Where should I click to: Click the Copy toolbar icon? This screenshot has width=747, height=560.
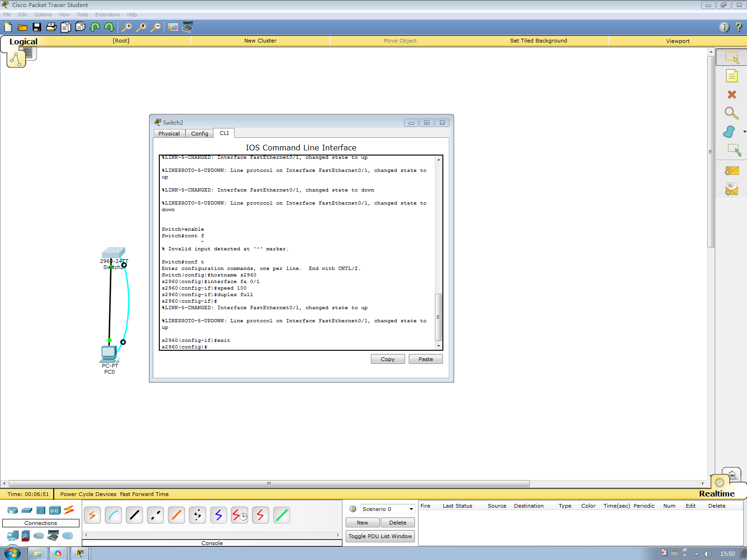66,27
